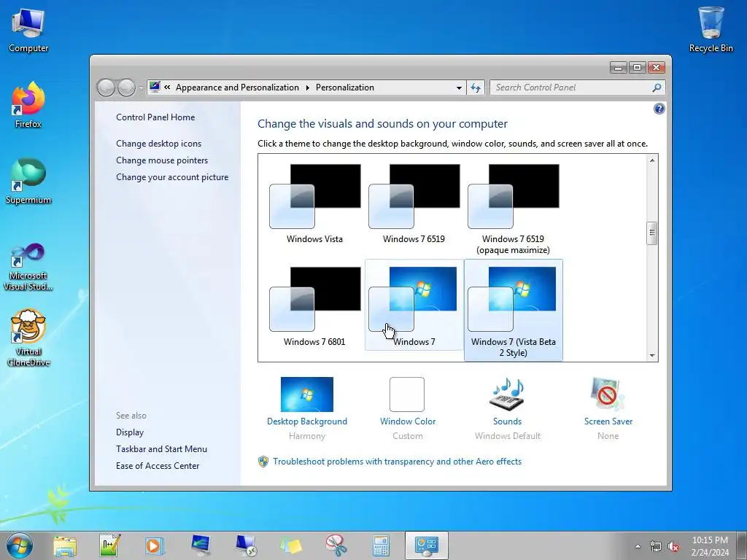Image resolution: width=747 pixels, height=560 pixels.
Task: Click the muted volume tray icon
Action: (673, 546)
